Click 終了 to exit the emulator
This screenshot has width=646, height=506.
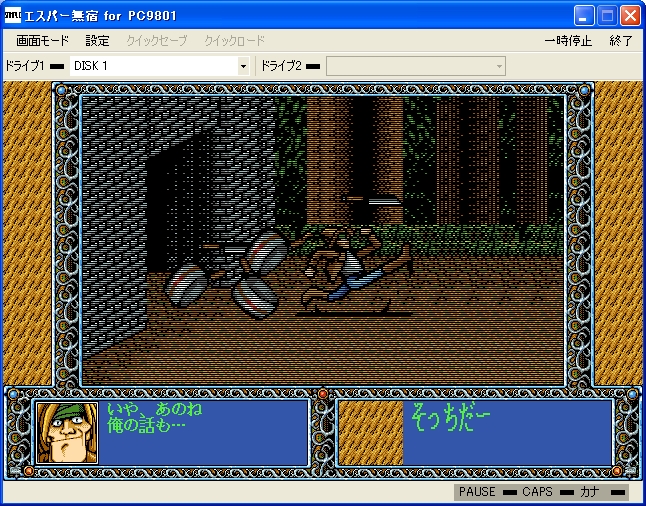[621, 41]
